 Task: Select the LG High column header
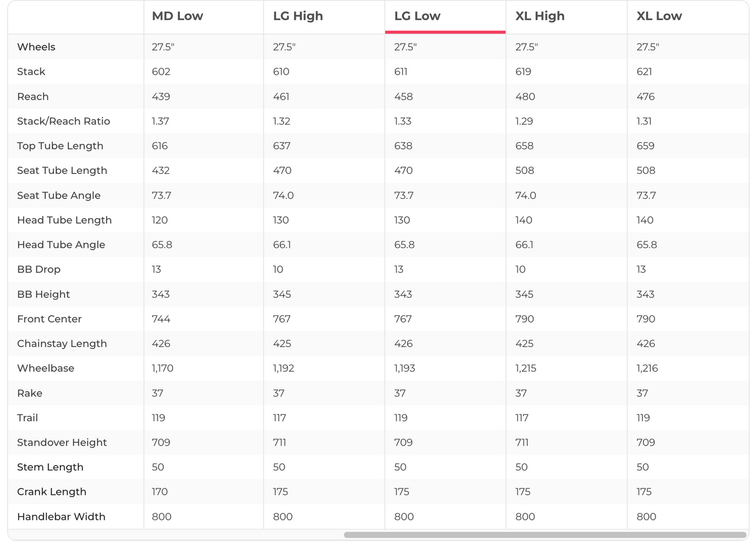coord(298,16)
